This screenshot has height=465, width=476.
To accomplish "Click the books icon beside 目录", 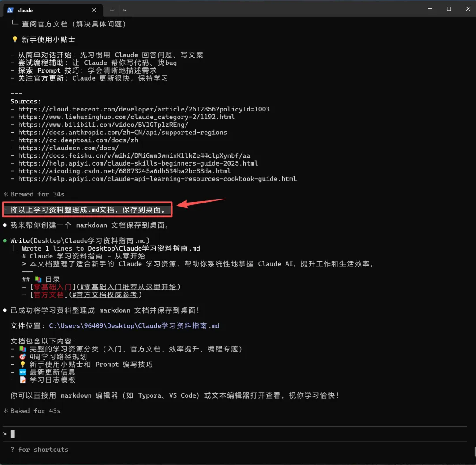I will (38, 279).
